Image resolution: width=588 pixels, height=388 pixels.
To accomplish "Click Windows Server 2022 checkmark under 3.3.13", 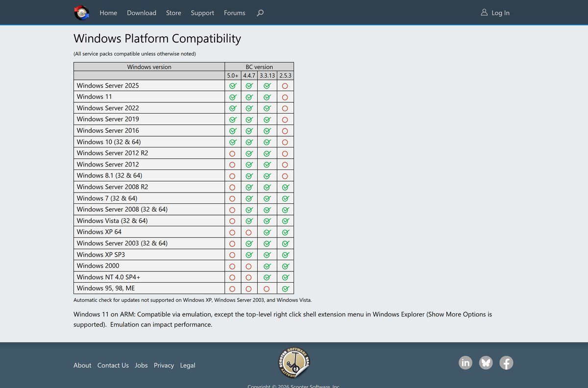I will coord(267,108).
